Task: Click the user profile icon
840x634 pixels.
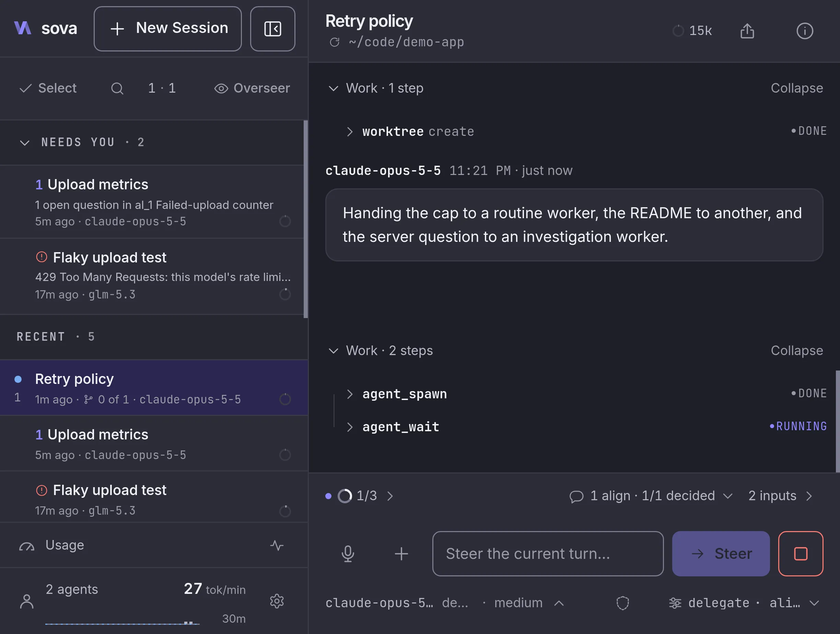Action: coord(26,601)
